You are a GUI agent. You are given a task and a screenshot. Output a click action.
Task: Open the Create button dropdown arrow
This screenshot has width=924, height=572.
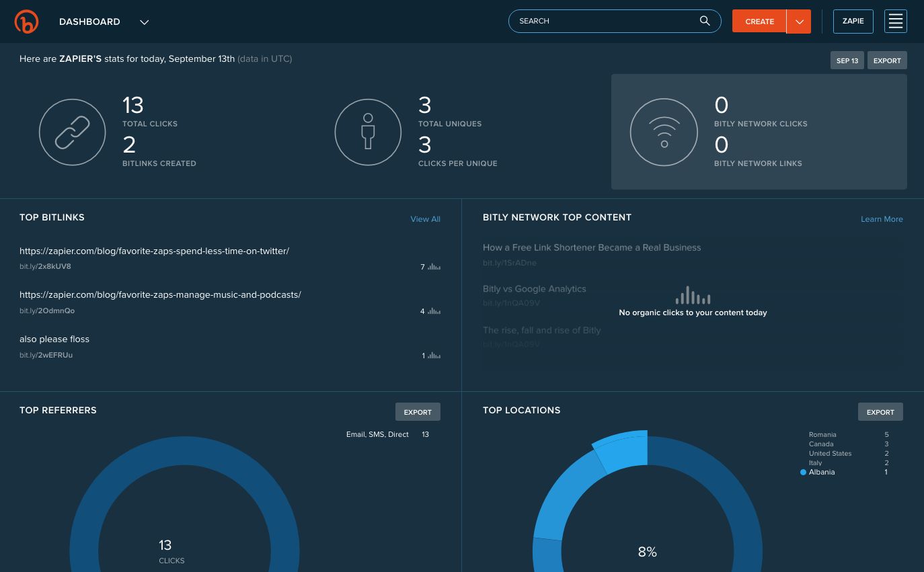click(799, 22)
